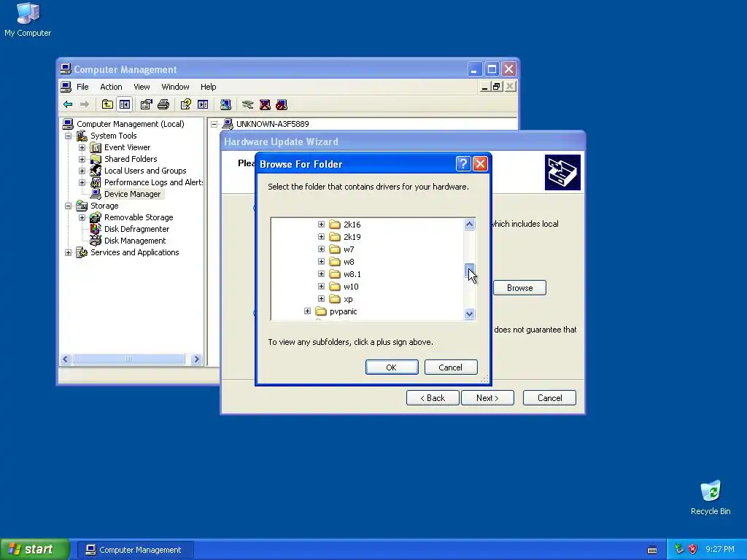Click the Scan for hardware changes toolbar icon
This screenshot has width=747, height=560.
click(226, 104)
